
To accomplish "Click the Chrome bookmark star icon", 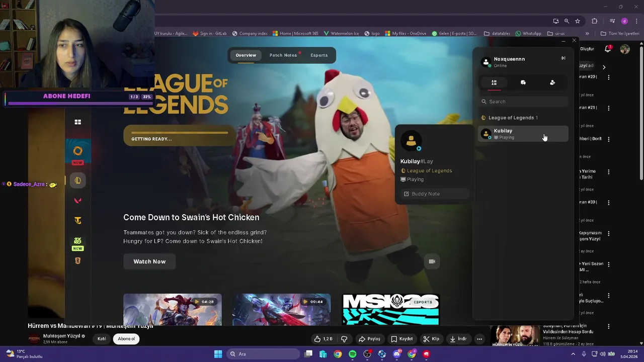I will pyautogui.click(x=578, y=21).
